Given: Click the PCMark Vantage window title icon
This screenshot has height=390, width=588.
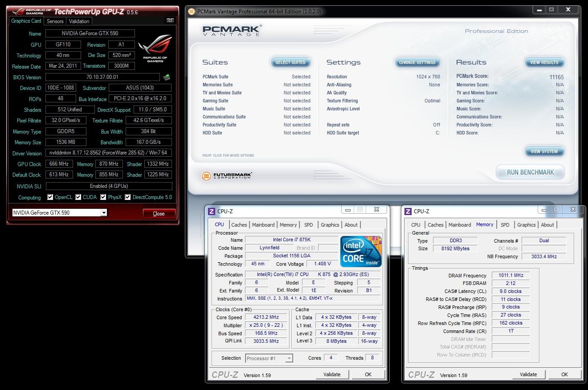Looking at the screenshot, I should (192, 11).
